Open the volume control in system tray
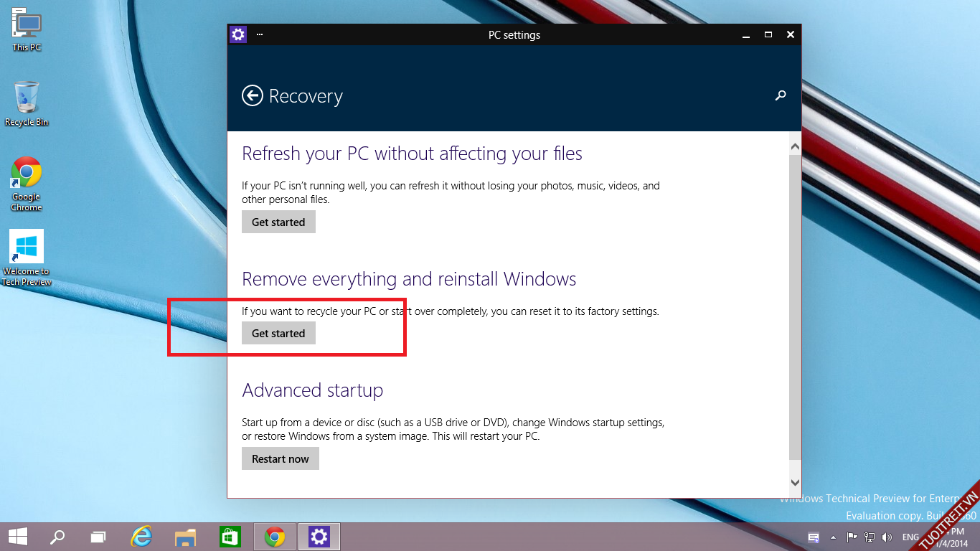Viewport: 980px width, 551px height. point(887,537)
